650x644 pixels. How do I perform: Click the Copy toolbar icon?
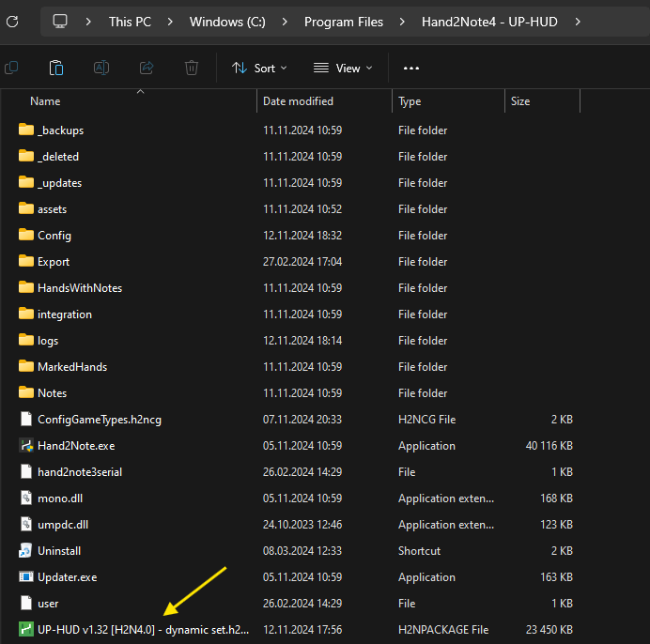[x=11, y=68]
